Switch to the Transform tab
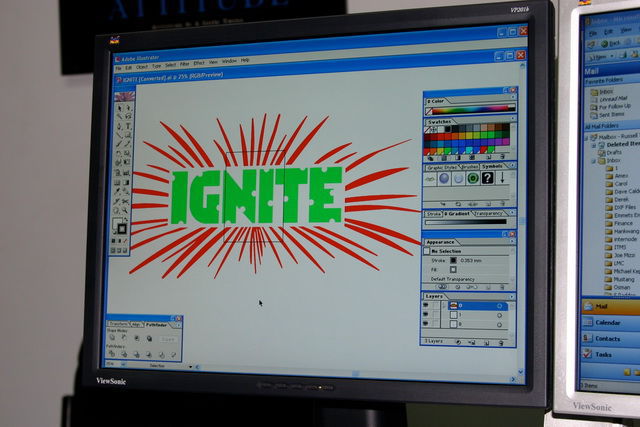 (x=118, y=324)
